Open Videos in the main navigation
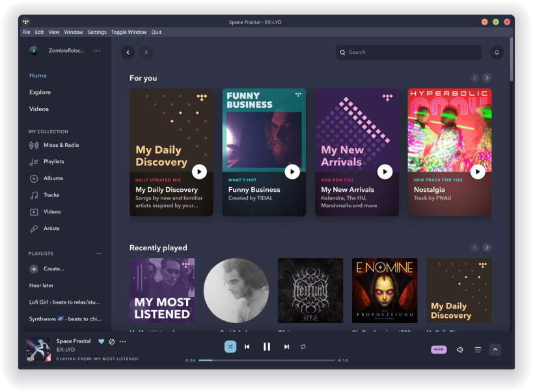 click(x=39, y=109)
